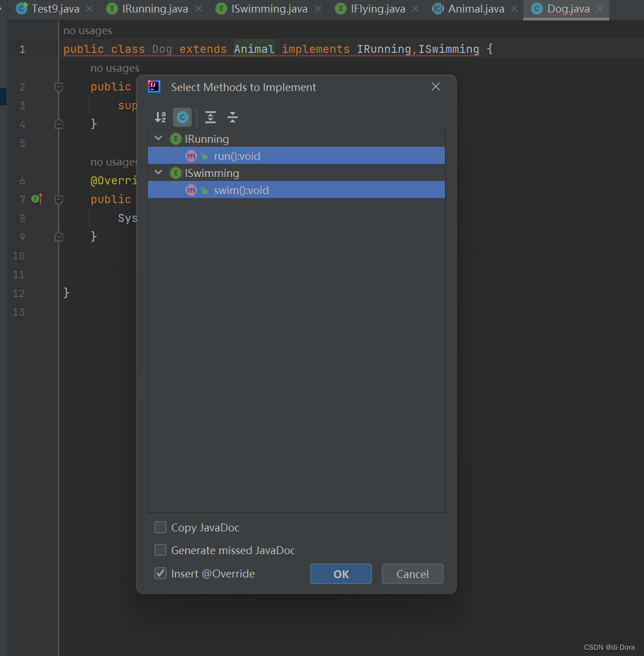Click the method icon next to run():void

[191, 155]
